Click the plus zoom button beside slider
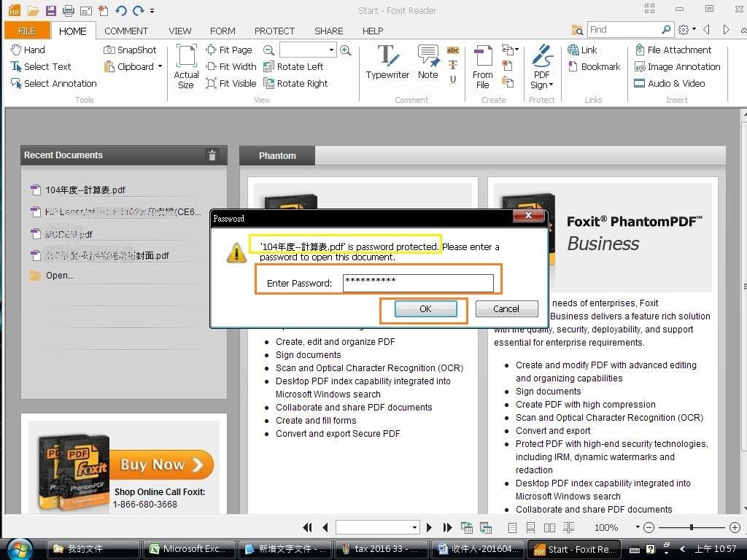 (x=735, y=527)
